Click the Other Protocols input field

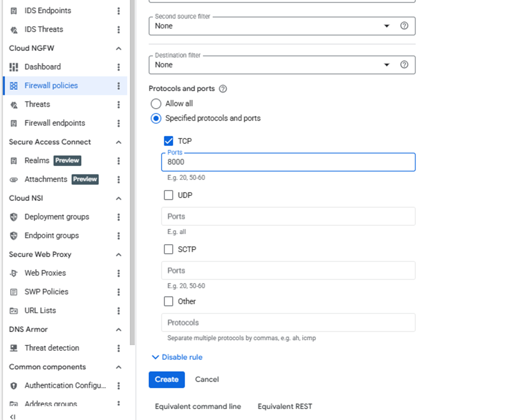click(288, 323)
